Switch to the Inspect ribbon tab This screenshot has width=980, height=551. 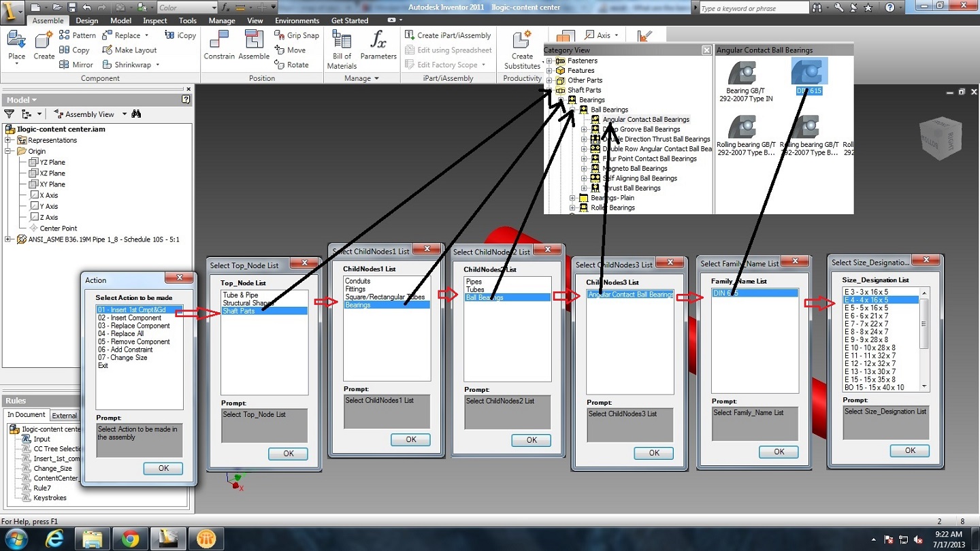(155, 20)
